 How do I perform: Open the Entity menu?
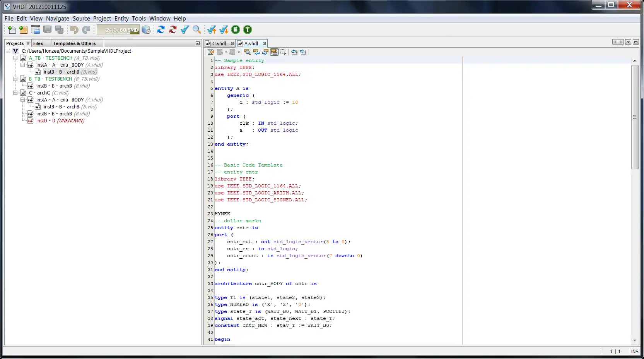coord(121,19)
